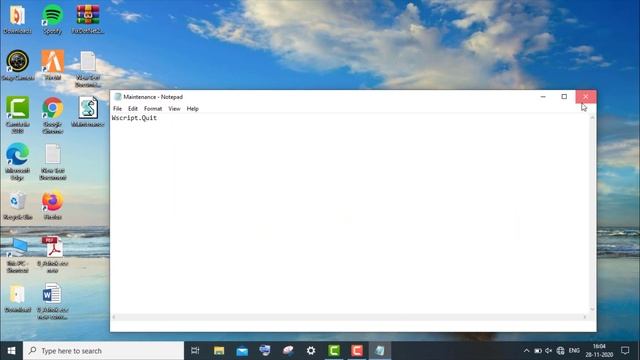This screenshot has height=360, width=640.
Task: Click the horizontal scrollbar right arrow in Notepad
Action: (x=585, y=317)
